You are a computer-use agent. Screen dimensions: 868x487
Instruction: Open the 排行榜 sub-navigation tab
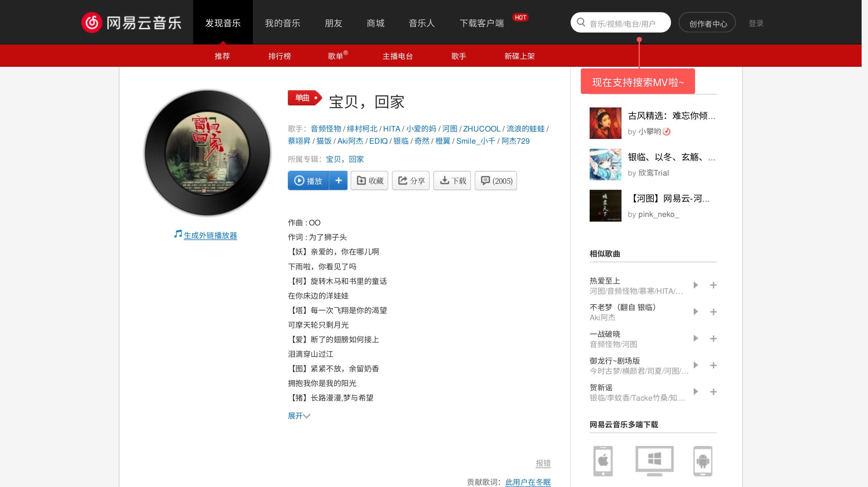click(280, 56)
